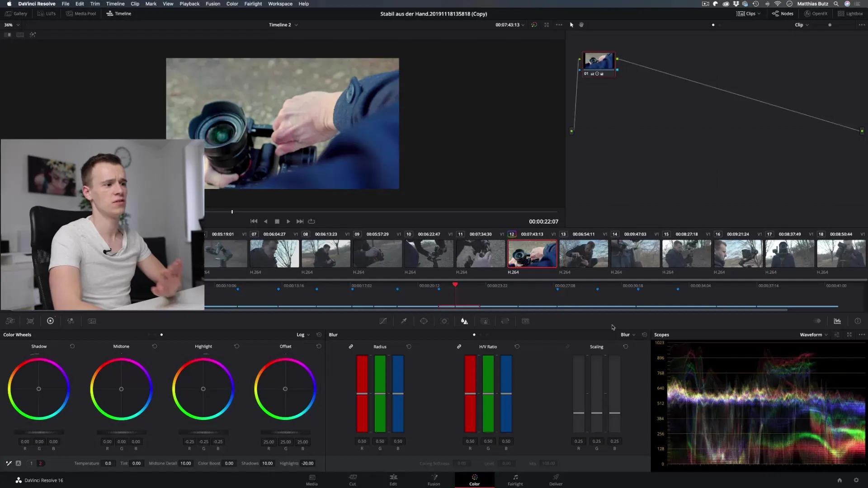Image resolution: width=868 pixels, height=488 pixels.
Task: Open the Waveform scope type dropdown
Action: (x=814, y=335)
